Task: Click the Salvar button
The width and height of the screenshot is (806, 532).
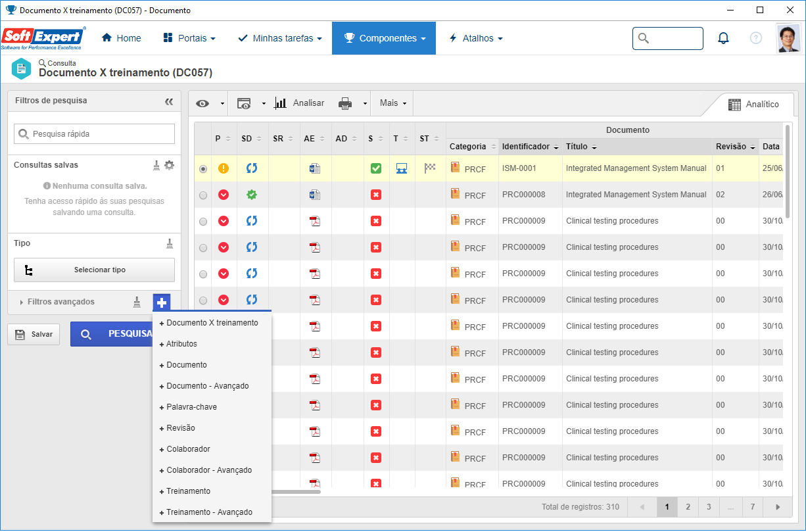Action: tap(34, 334)
